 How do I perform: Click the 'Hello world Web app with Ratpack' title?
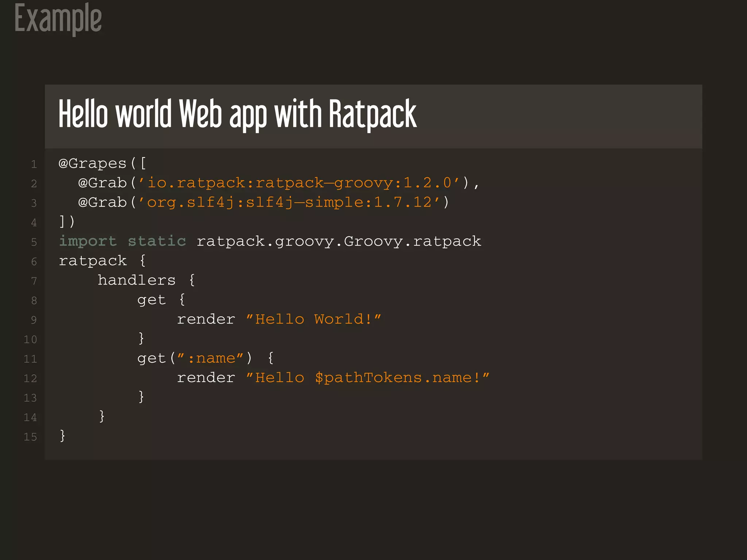[237, 114]
